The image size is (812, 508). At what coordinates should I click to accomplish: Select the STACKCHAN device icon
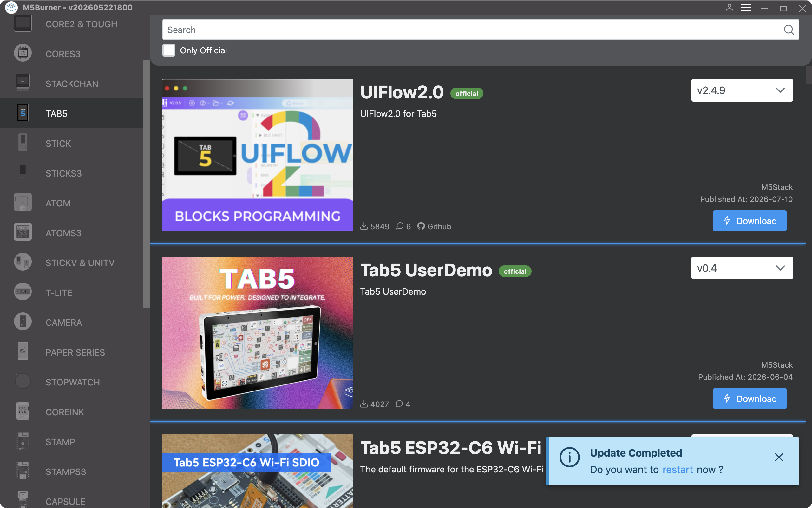point(23,83)
